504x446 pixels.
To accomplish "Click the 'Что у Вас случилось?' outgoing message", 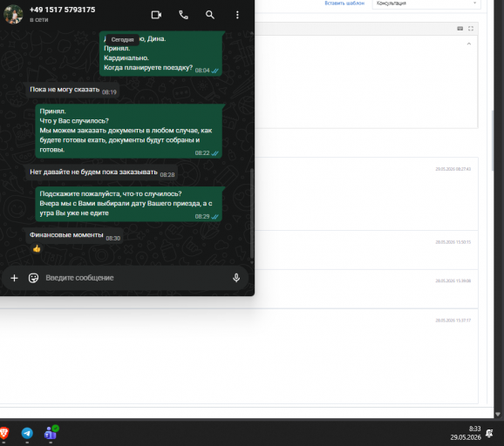I will coord(128,131).
